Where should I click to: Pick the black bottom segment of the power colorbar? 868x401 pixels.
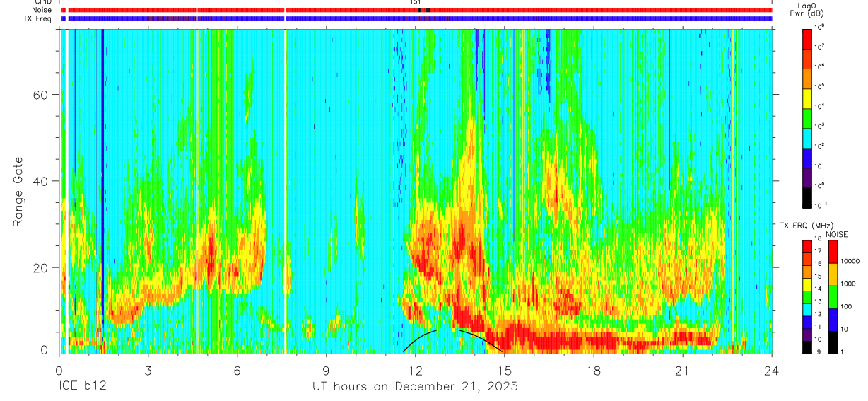808,197
